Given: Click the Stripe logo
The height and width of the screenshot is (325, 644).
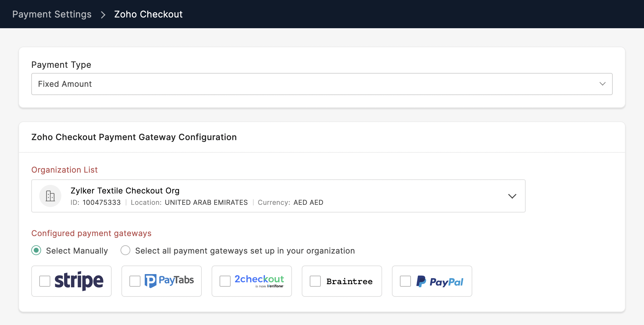Looking at the screenshot, I should coord(79,281).
